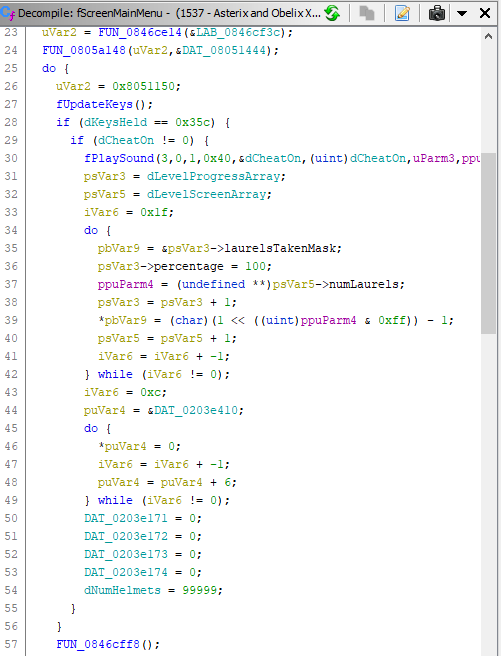The image size is (501, 656).
Task: Click 'while' keyword on line 42
Action: [115, 374]
